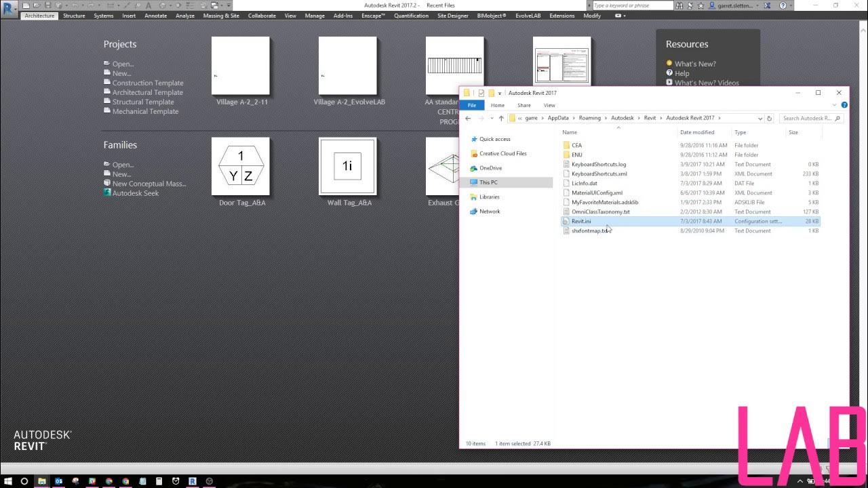
Task: Click the Roaming segment in the address path
Action: (x=589, y=118)
